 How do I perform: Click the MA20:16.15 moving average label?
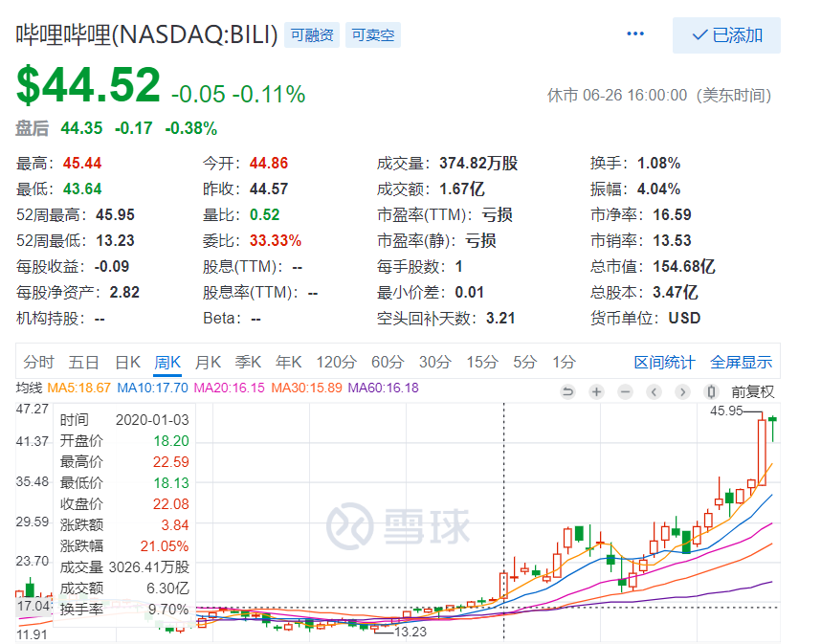coord(230,388)
